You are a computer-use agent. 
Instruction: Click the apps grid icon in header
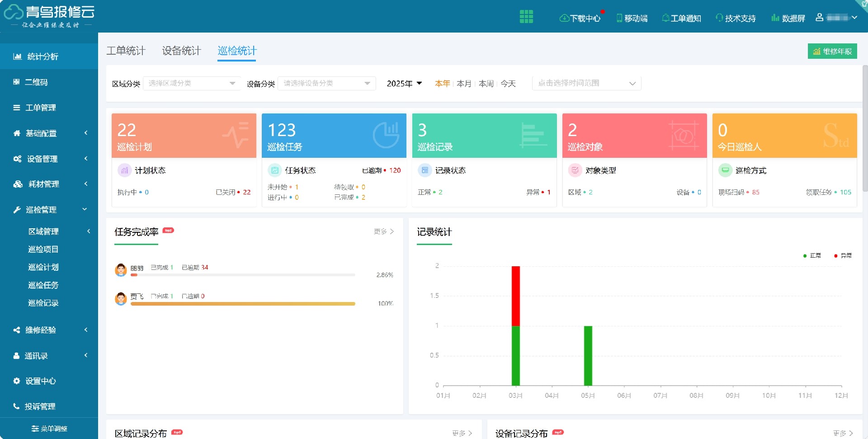527,16
